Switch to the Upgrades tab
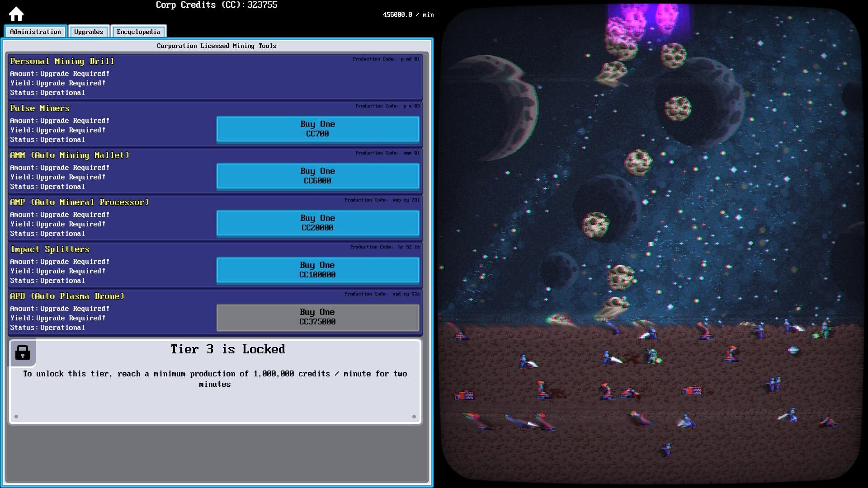This screenshot has height=488, width=868. pyautogui.click(x=89, y=32)
